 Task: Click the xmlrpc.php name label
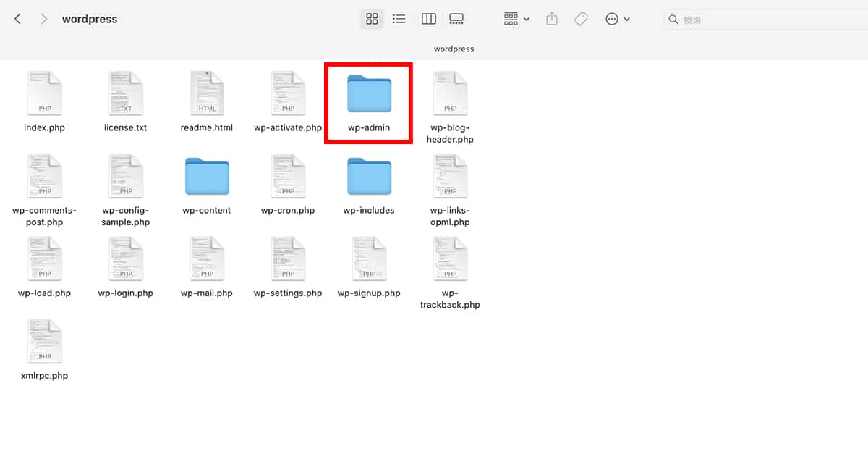[45, 376]
